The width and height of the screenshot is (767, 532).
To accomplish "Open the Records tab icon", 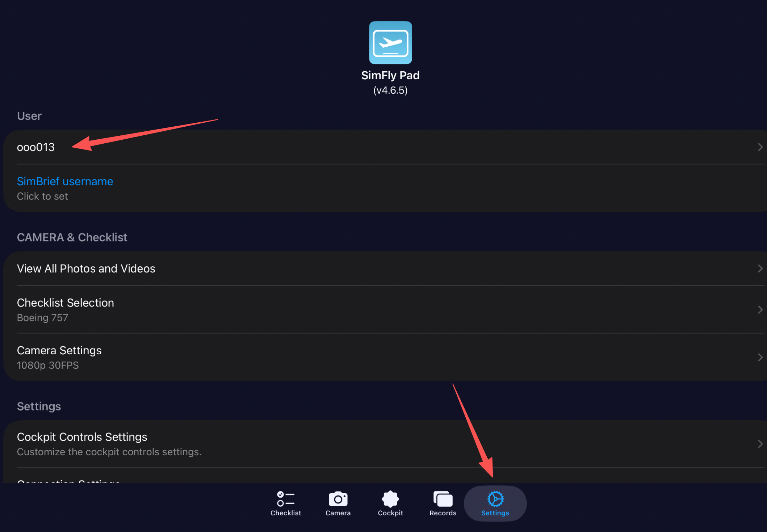I will [x=443, y=499].
